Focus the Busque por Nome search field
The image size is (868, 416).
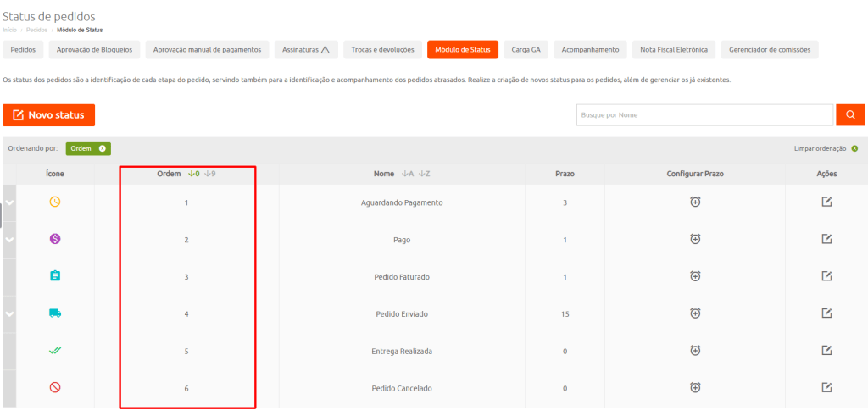[x=704, y=114]
